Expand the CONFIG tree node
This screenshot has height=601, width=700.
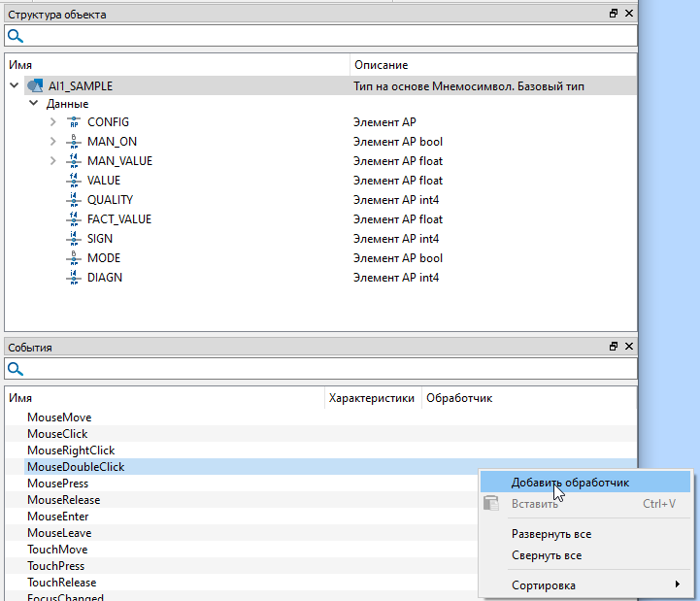[x=52, y=122]
